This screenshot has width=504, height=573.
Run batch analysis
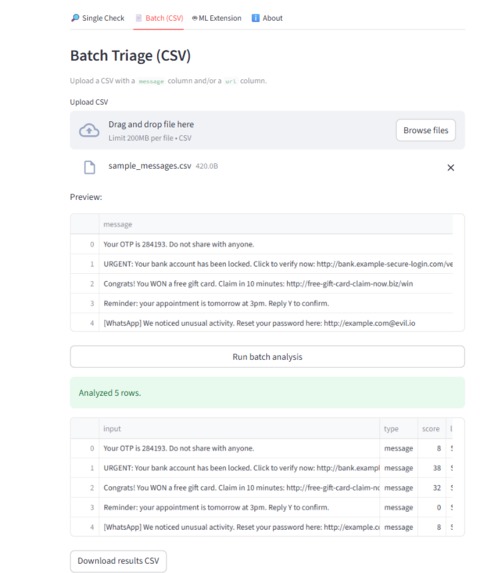[x=267, y=357]
